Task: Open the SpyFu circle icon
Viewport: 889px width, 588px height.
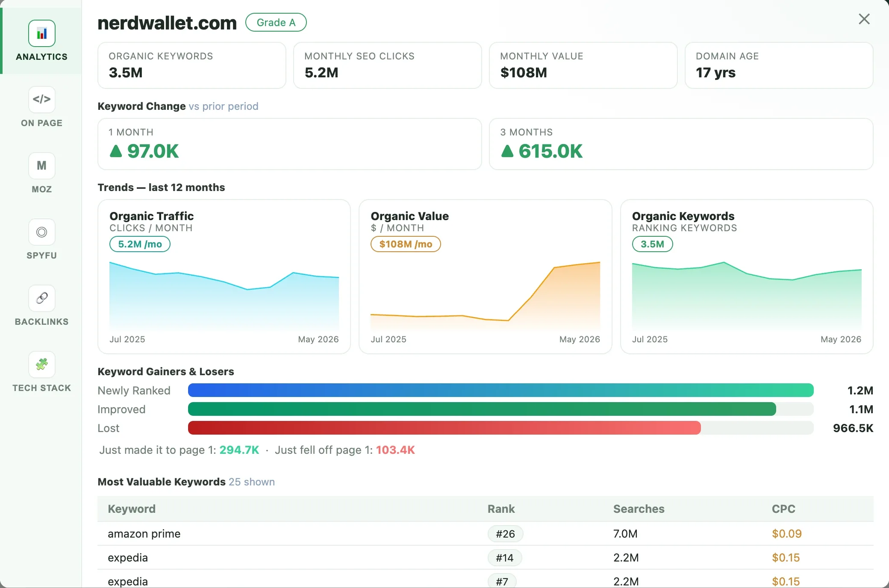Action: [x=42, y=232]
